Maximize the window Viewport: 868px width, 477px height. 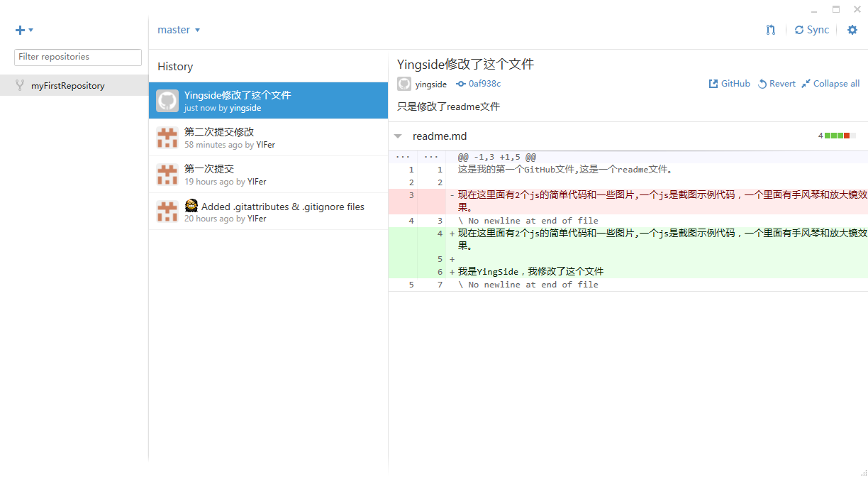pyautogui.click(x=836, y=9)
